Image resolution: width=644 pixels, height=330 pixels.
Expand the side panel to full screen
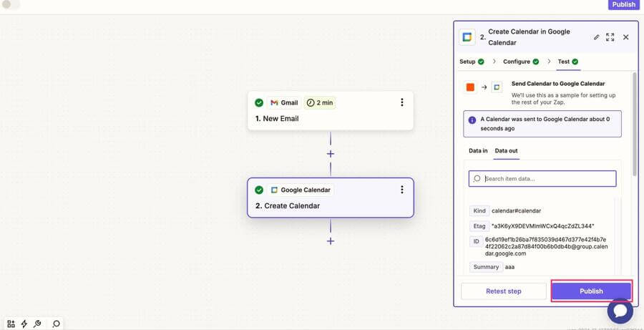pyautogui.click(x=610, y=37)
